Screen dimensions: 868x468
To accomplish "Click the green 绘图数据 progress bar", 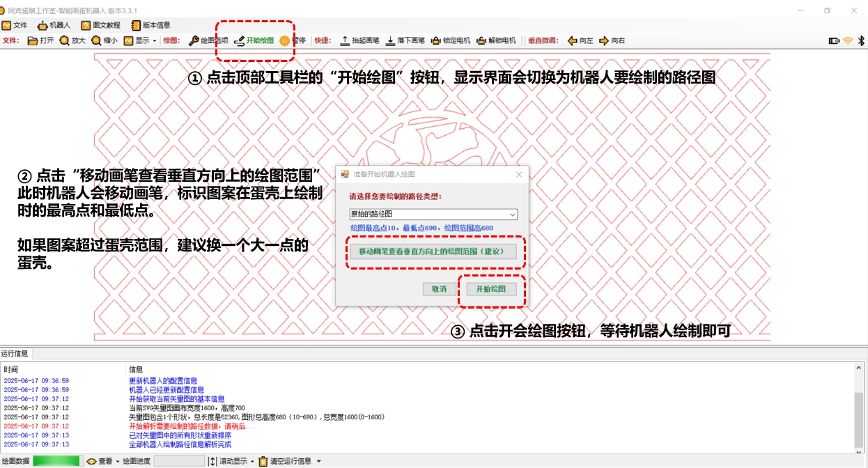I will (x=56, y=461).
